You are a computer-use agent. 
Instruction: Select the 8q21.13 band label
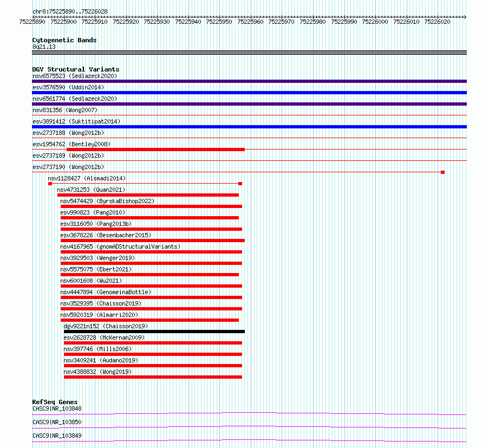tap(44, 47)
